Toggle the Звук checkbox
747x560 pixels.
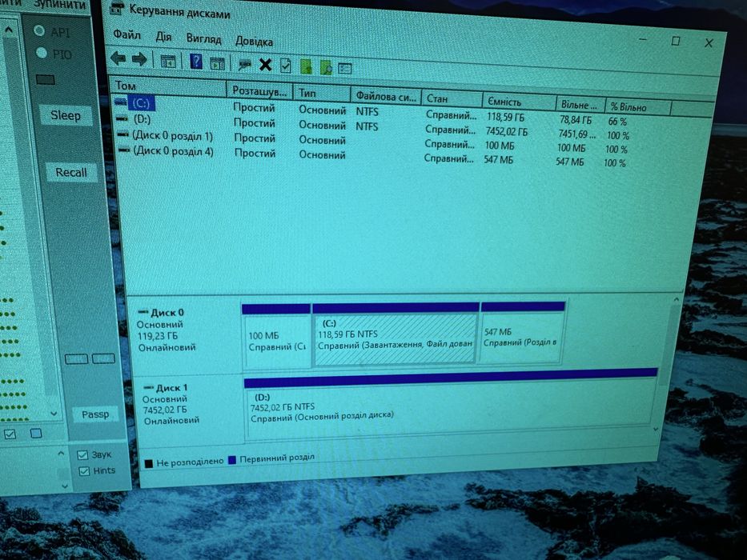coord(82,455)
